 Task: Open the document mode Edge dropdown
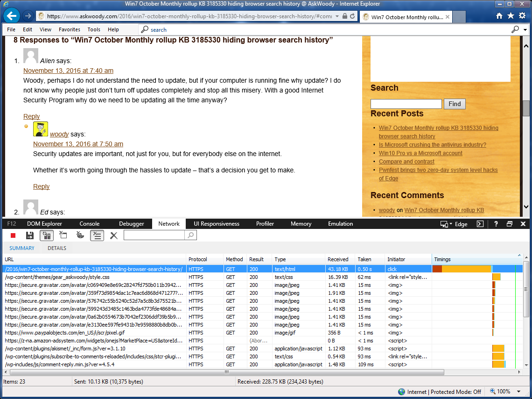(x=454, y=224)
